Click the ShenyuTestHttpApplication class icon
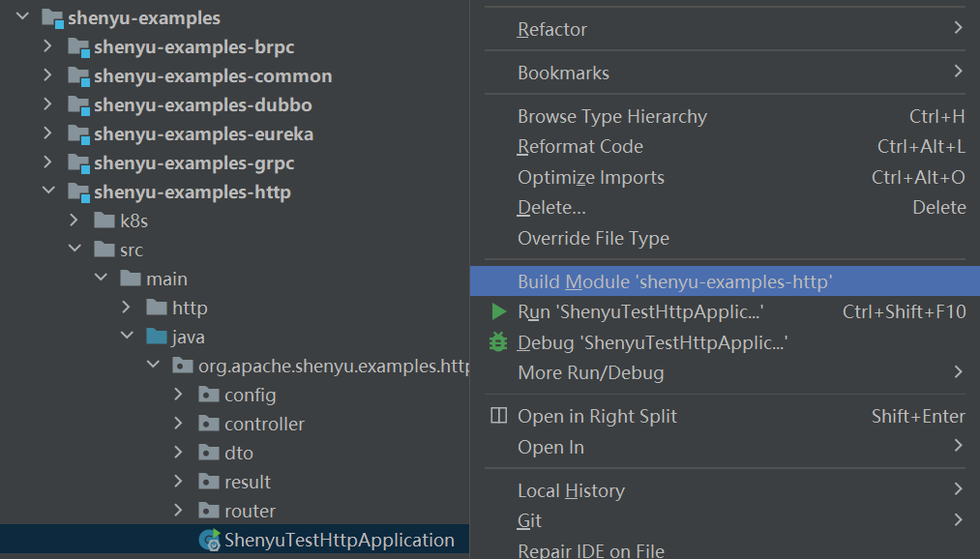Screen dimensions: 980x559 pyautogui.click(x=208, y=540)
